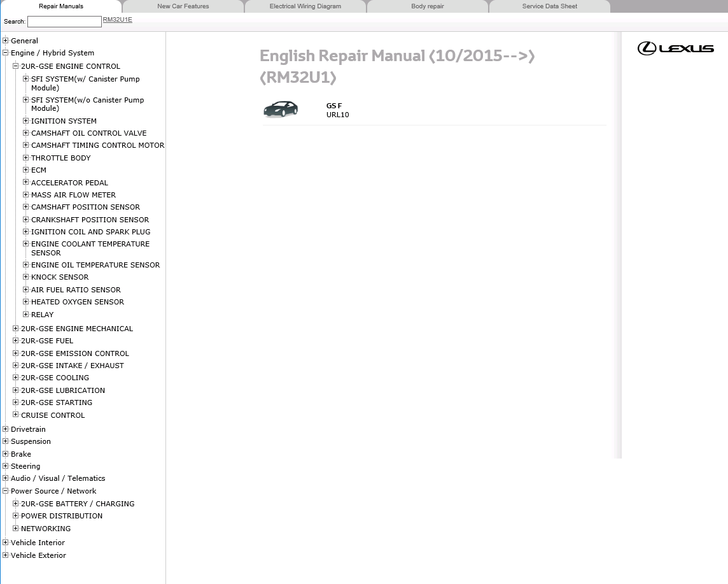The height and width of the screenshot is (584, 728).
Task: Switch to the New Car Features tab
Action: point(183,6)
